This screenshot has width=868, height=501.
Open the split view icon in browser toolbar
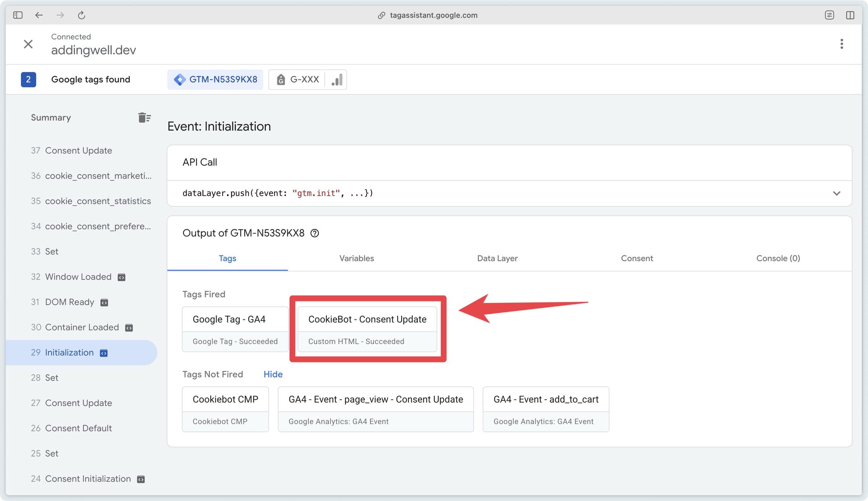tap(850, 15)
